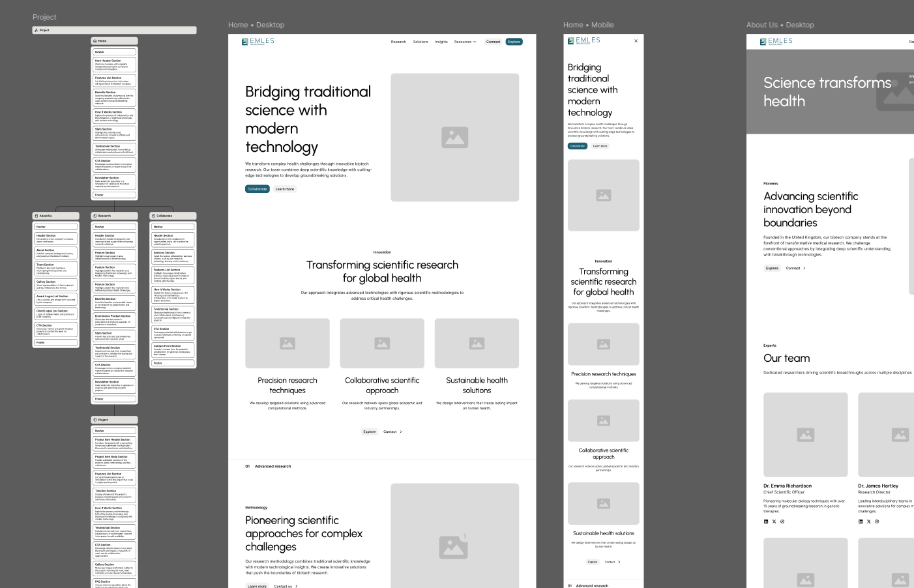
Task: Select Dr. James Hartley's photo placeholder
Action: (x=887, y=435)
